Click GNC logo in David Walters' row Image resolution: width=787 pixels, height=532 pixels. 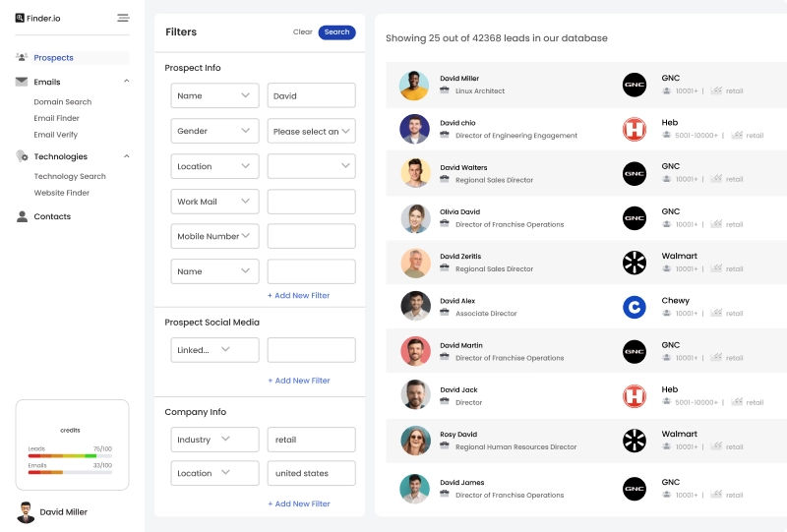(x=635, y=174)
